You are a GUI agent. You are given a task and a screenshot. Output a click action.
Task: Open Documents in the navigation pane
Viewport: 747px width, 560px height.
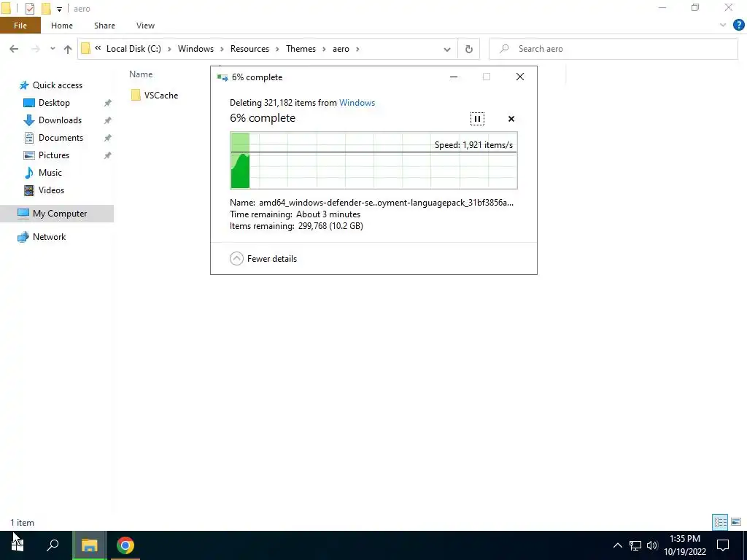61,138
